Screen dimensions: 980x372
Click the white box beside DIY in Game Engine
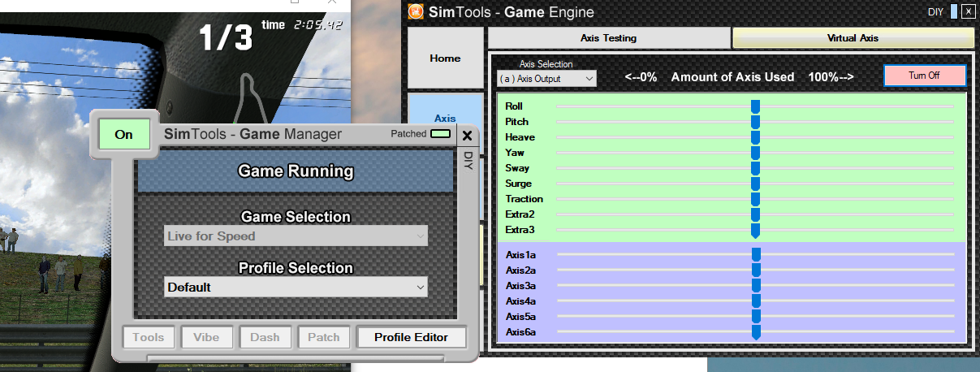[x=952, y=12]
